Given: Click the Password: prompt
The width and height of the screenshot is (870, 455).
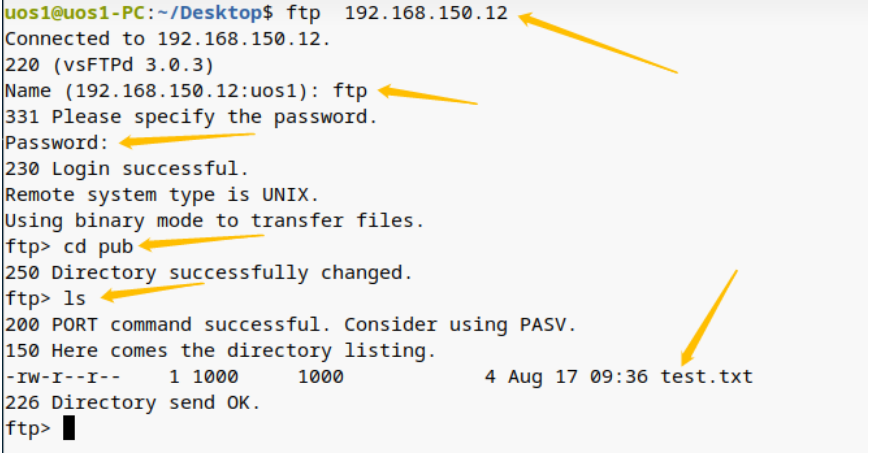Looking at the screenshot, I should 56,143.
